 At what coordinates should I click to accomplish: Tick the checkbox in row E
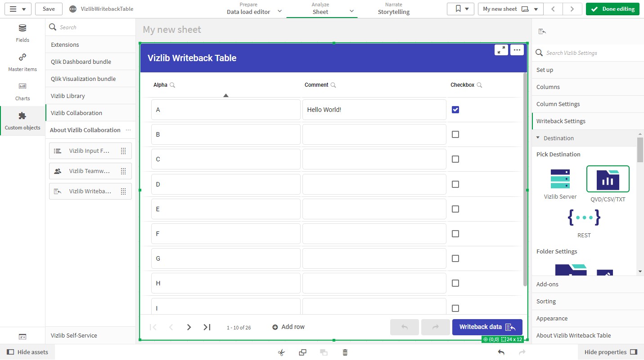click(455, 209)
